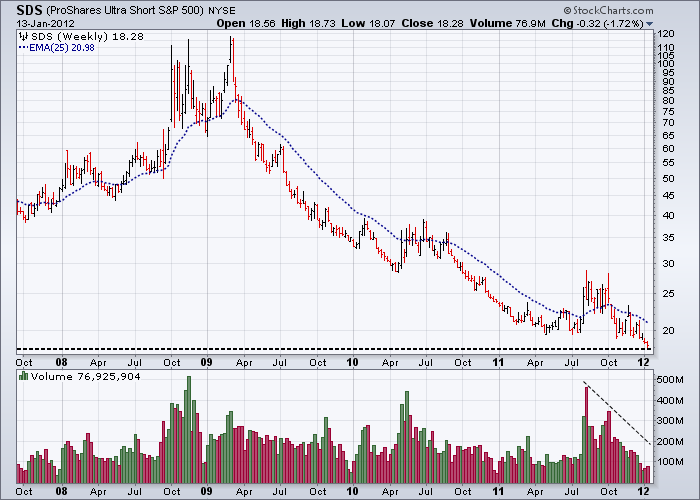700x500 pixels.
Task: Click the 08 year label under price chart
Action: coord(62,362)
